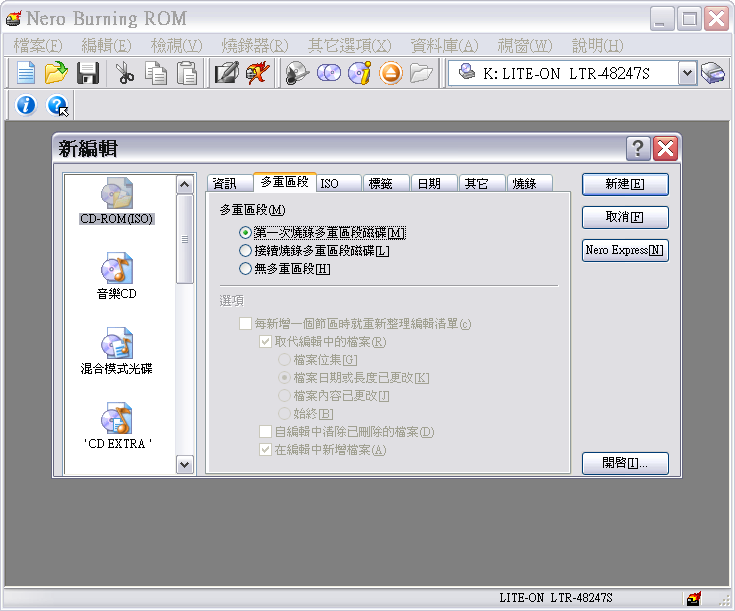Select 接續燒錄多重區段磁碟 radio option
Image resolution: width=735 pixels, height=611 pixels.
314,251
